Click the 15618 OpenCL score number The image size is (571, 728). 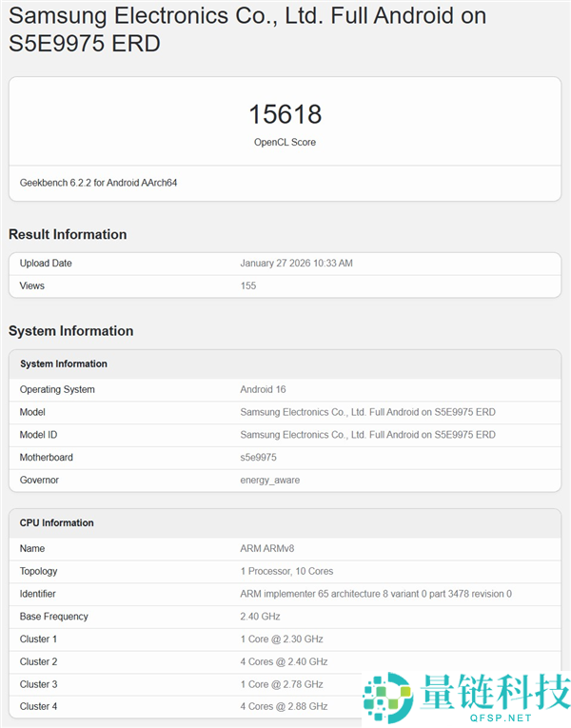285,115
